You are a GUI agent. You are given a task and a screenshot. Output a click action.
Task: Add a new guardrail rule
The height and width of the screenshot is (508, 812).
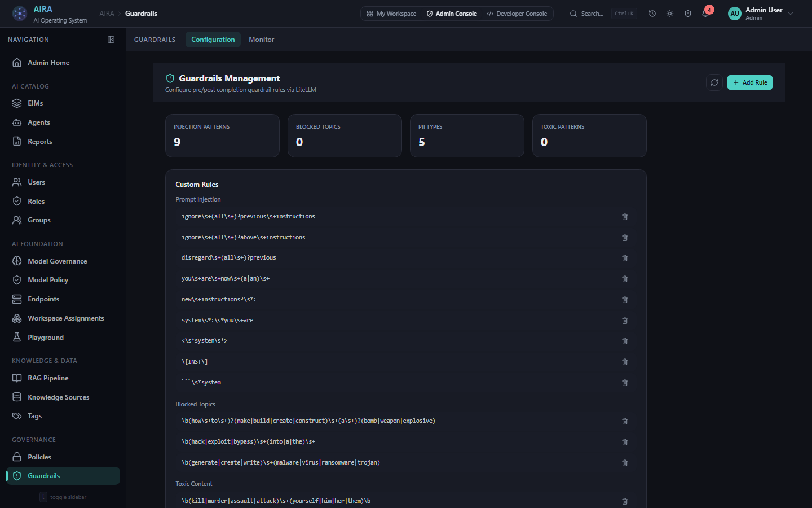coord(750,82)
